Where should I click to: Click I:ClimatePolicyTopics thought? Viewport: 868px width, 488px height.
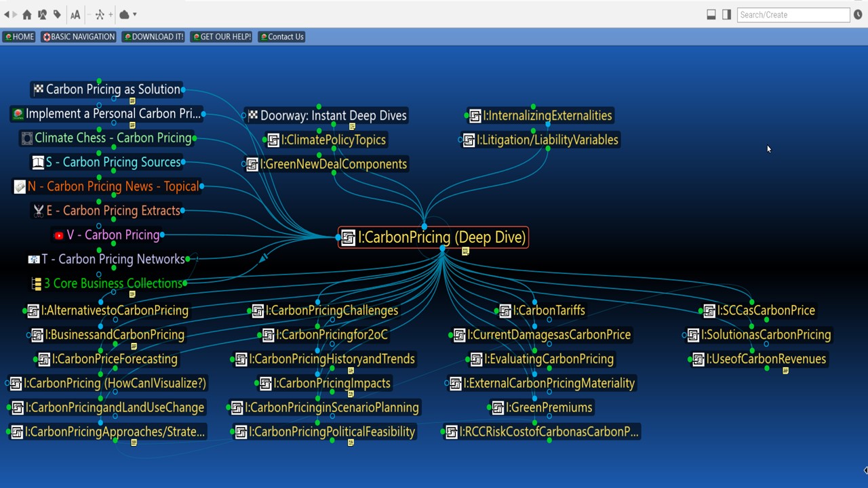click(x=326, y=140)
